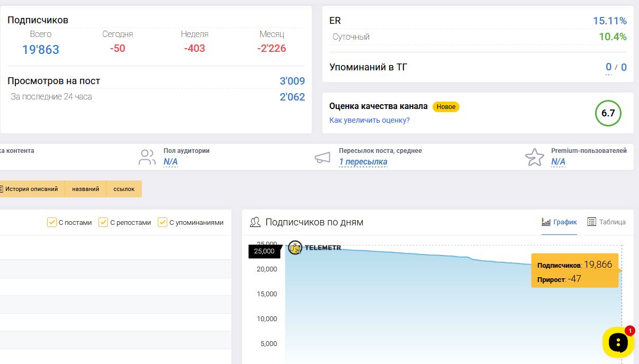639x364 pixels.
Task: Toggle the С репостами checkbox
Action: (x=104, y=223)
